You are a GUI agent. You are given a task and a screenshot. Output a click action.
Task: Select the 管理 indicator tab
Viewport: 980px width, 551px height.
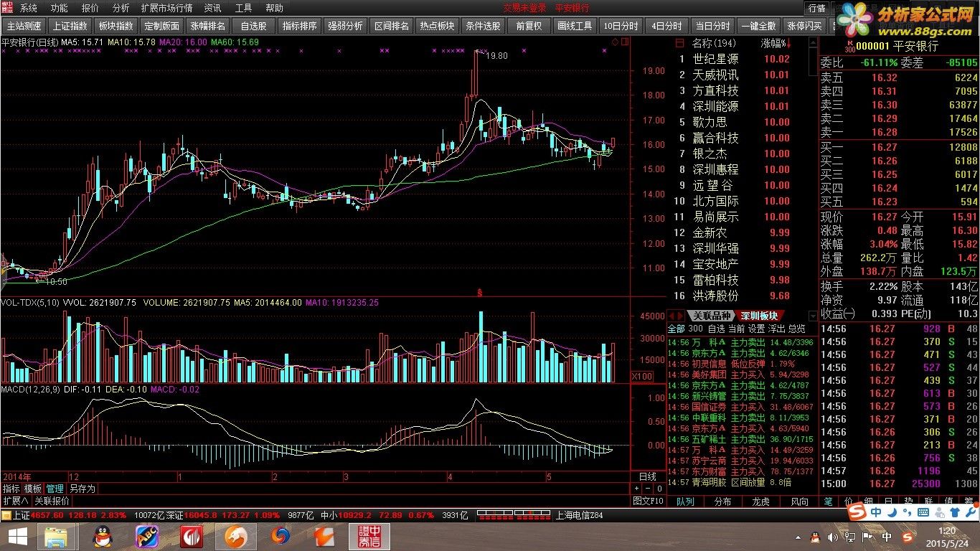55,489
